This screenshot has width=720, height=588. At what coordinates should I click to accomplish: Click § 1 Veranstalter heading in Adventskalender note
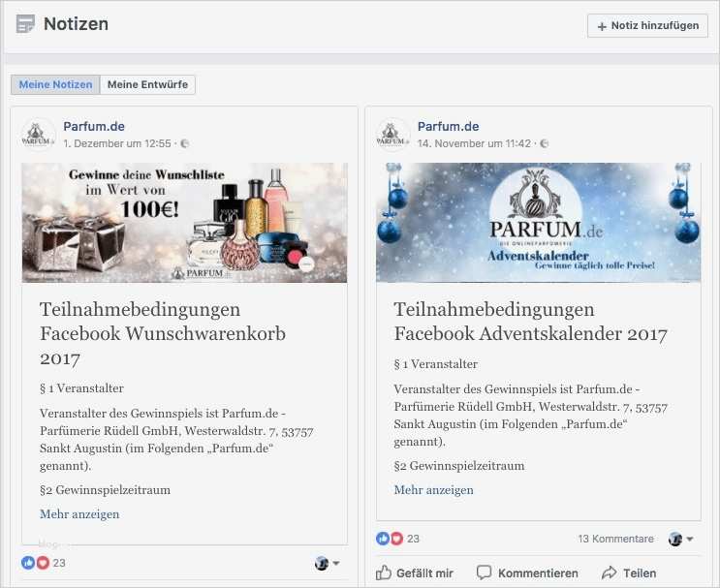click(x=436, y=364)
